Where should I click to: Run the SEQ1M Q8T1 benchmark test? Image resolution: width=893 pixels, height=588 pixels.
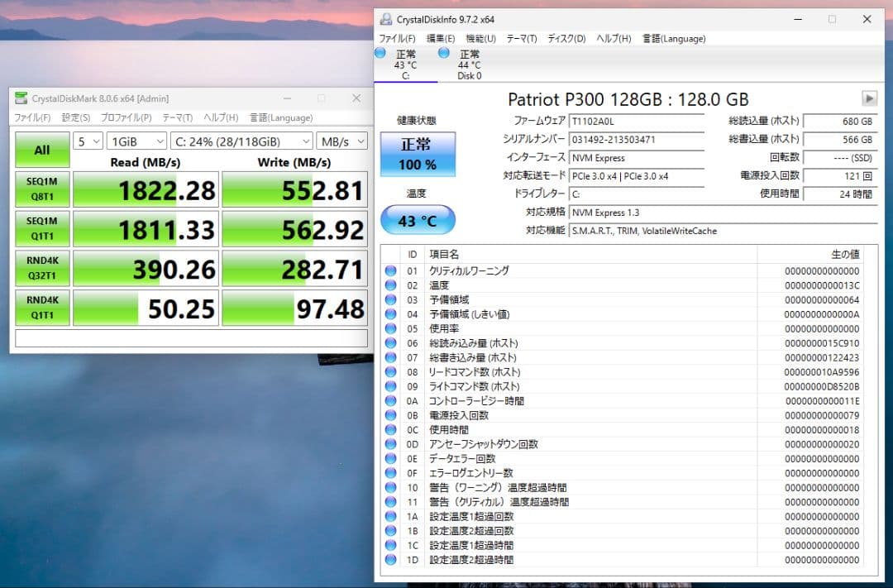(41, 189)
